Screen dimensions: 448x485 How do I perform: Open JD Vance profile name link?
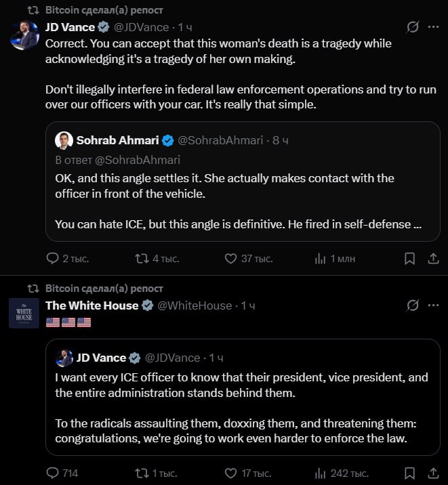[70, 27]
